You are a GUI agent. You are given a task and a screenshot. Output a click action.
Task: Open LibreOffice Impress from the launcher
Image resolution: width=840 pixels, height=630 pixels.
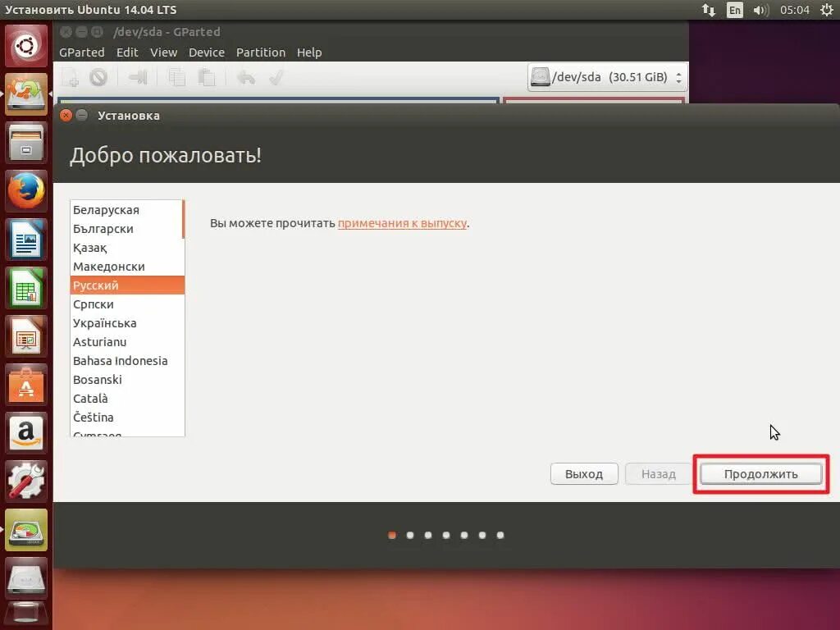coord(25,336)
